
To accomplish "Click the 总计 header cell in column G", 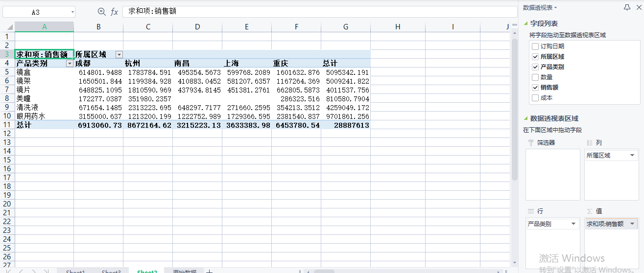I will [346, 63].
